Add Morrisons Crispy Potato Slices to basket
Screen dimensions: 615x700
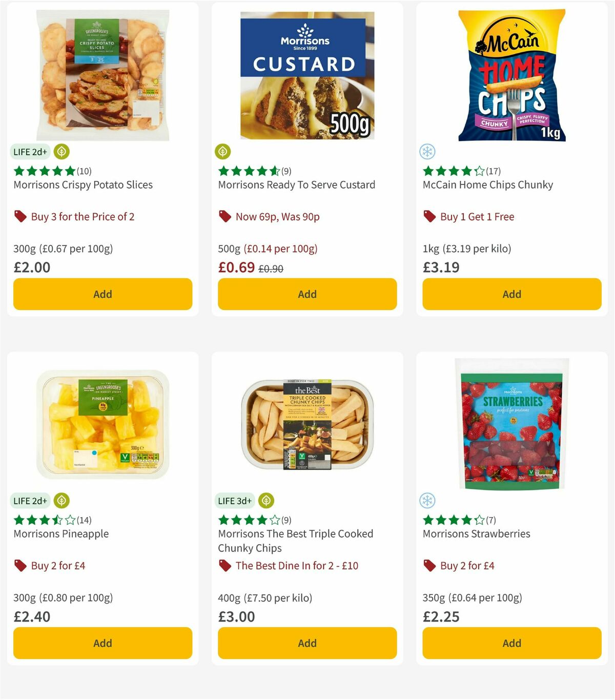coord(102,294)
